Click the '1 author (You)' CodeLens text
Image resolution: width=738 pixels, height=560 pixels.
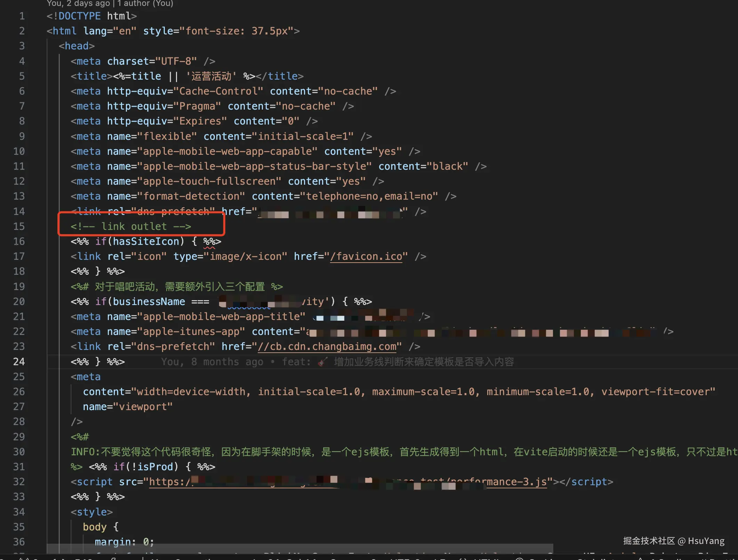coord(145,3)
